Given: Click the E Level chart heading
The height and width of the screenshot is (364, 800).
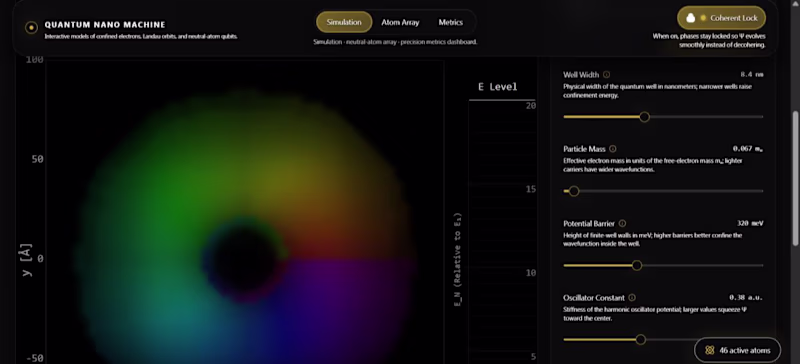Looking at the screenshot, I should 497,87.
